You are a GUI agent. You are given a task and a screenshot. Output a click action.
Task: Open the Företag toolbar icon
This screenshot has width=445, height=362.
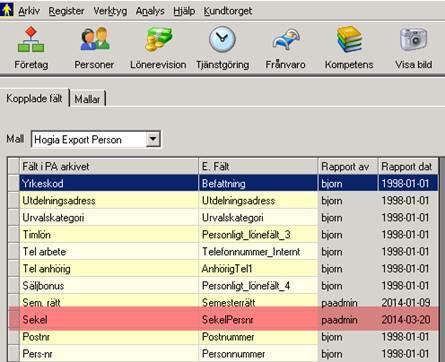(31, 40)
